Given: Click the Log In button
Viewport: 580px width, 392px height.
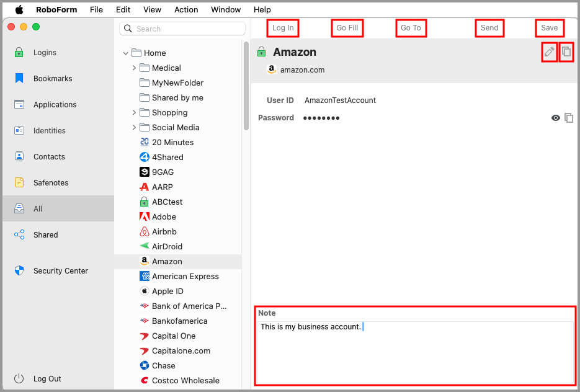Looking at the screenshot, I should [283, 28].
